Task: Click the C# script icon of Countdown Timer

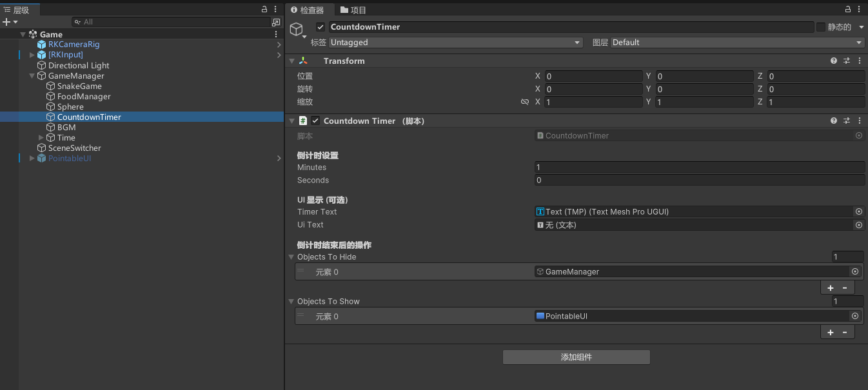Action: pos(303,121)
